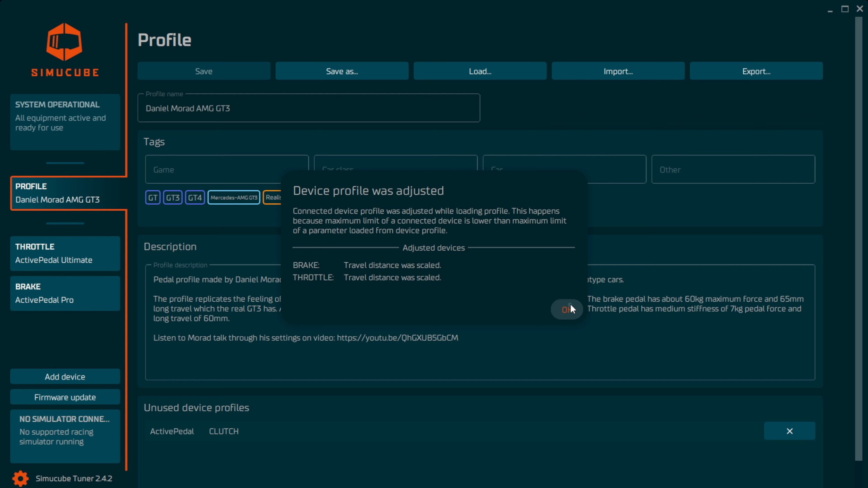Open the No Simulator Connected status panel
This screenshot has height=488, width=868.
coord(65,436)
